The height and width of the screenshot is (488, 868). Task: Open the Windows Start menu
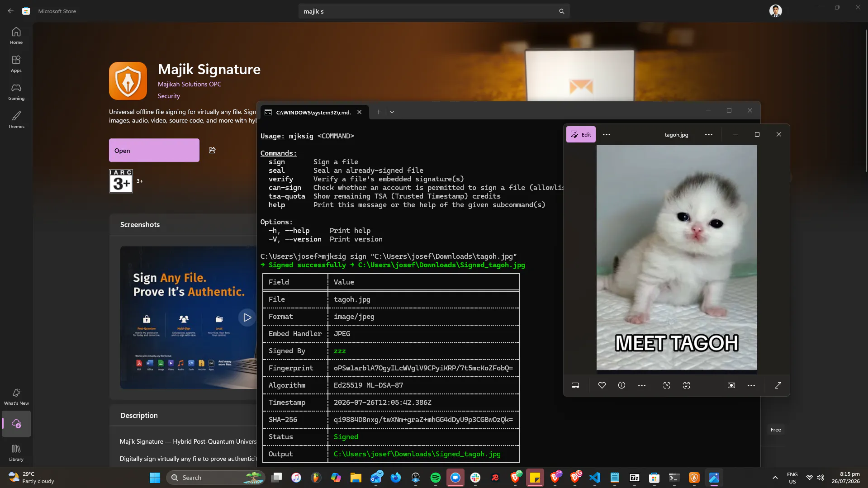point(155,478)
